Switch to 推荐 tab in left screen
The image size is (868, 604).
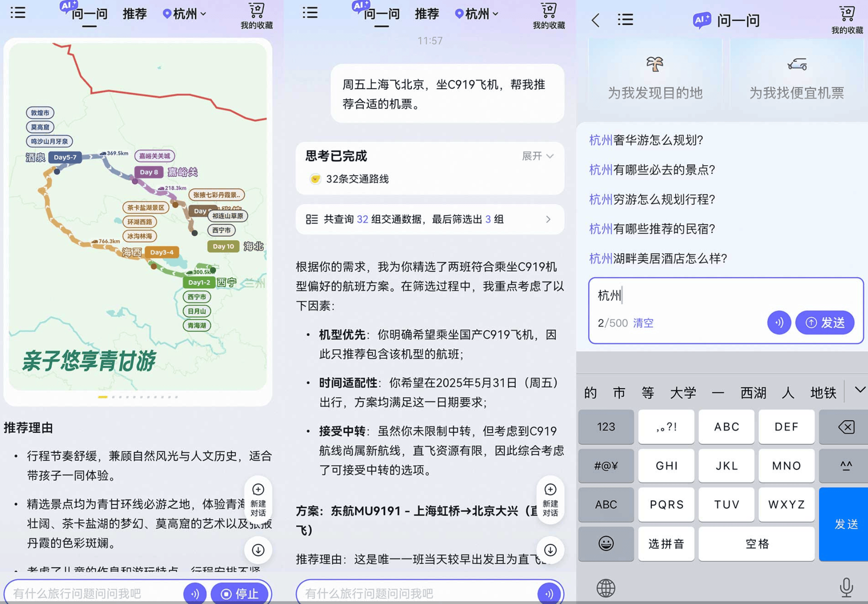pyautogui.click(x=134, y=14)
